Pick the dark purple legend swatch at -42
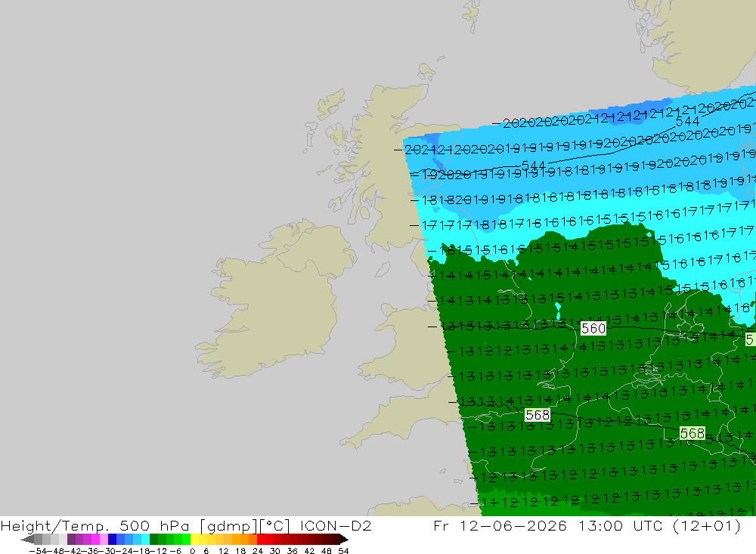The height and width of the screenshot is (554, 756). tap(71, 540)
